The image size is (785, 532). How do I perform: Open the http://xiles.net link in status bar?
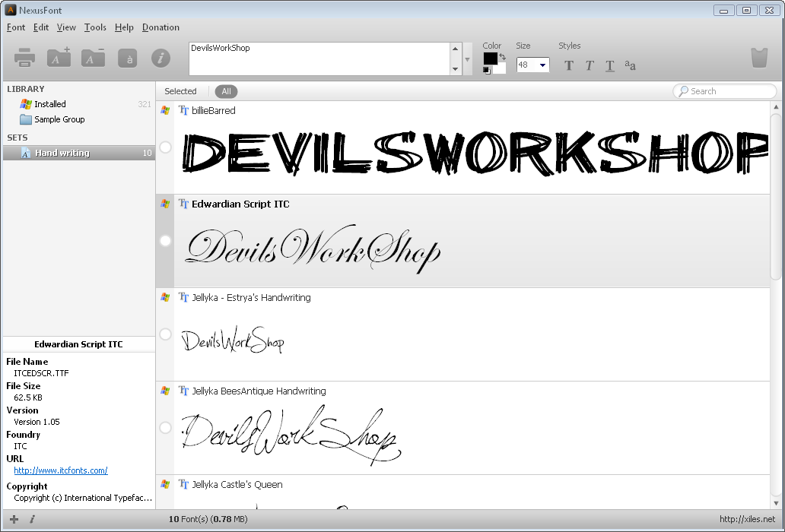point(747,520)
